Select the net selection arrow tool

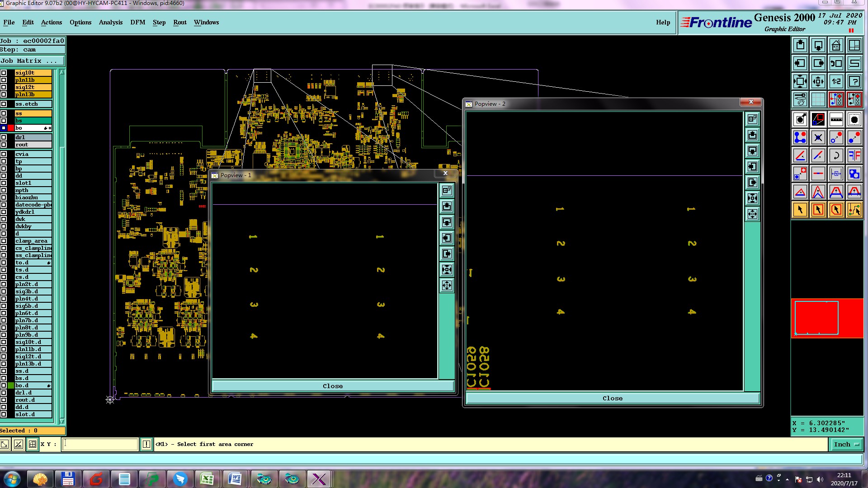pos(854,210)
